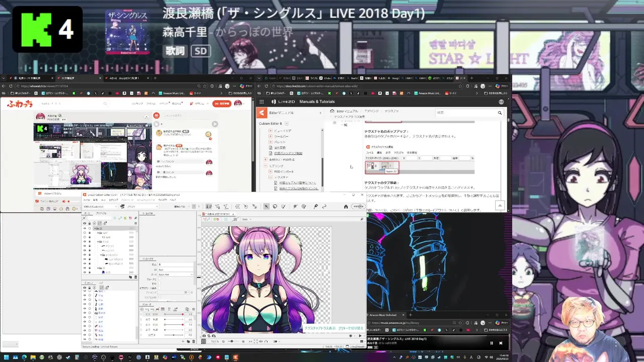Image resolution: width=644 pixels, height=362 pixels.
Task: Expand the PSDインポート item in docs sidebar
Action: [x=271, y=171]
